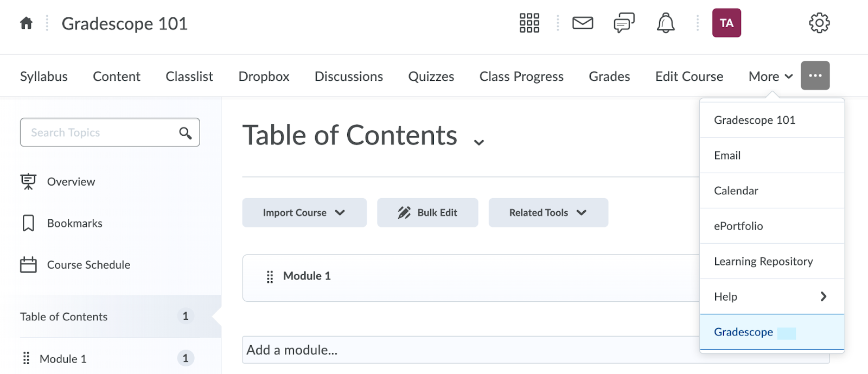Click the home icon in the top bar

[x=25, y=23]
